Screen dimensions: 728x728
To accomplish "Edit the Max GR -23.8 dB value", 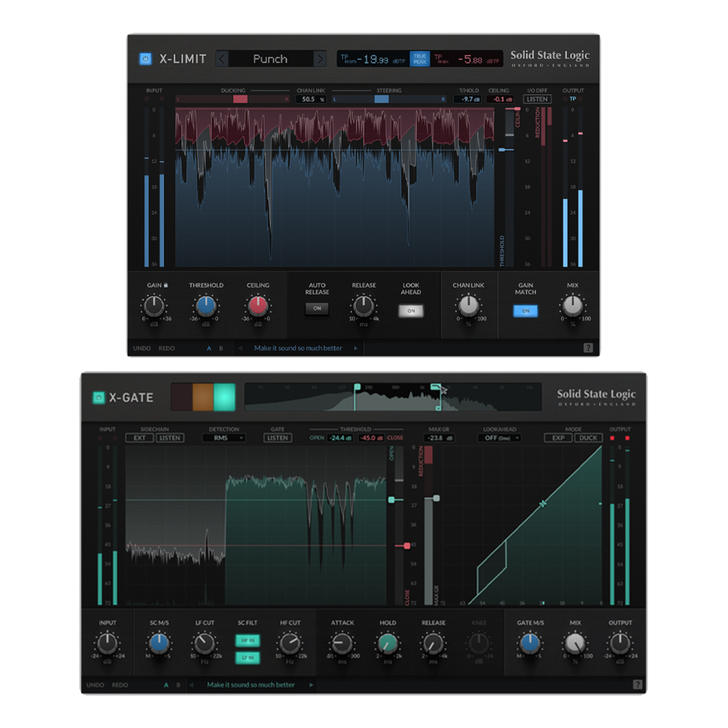I will [x=439, y=437].
